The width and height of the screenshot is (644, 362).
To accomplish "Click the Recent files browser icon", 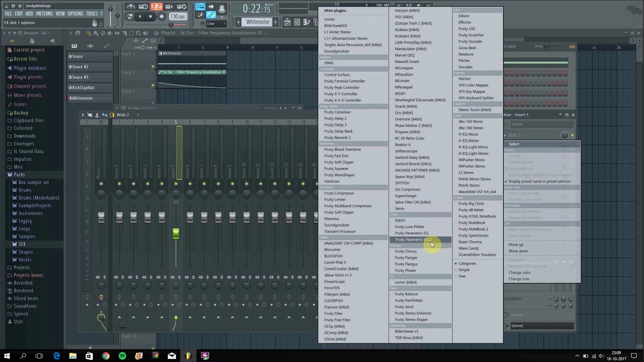I will 9,59.
